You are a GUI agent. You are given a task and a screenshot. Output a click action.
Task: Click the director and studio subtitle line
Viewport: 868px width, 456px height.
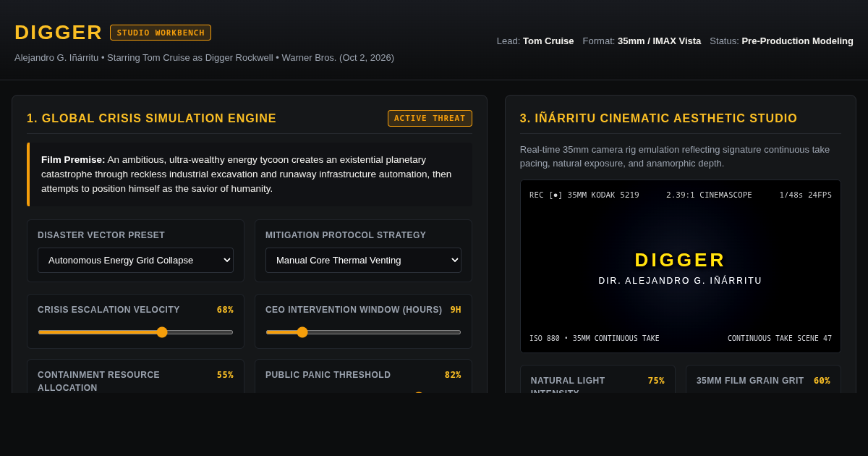click(204, 58)
